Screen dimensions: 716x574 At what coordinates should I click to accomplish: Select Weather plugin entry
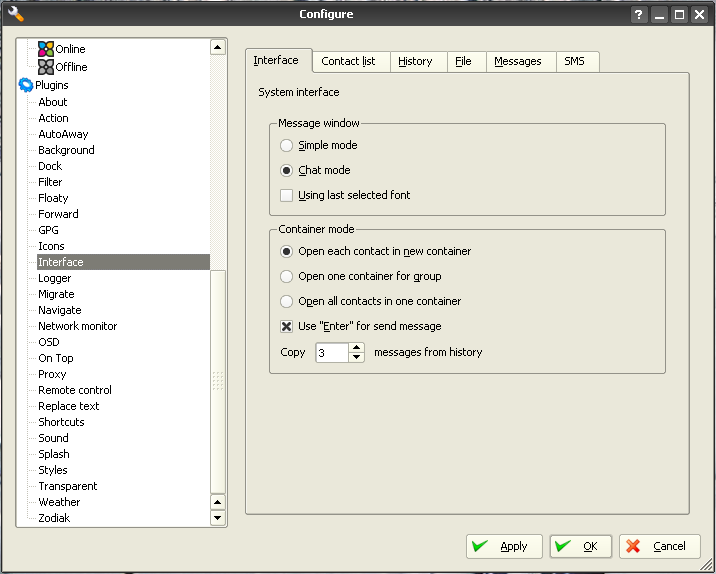pos(59,502)
